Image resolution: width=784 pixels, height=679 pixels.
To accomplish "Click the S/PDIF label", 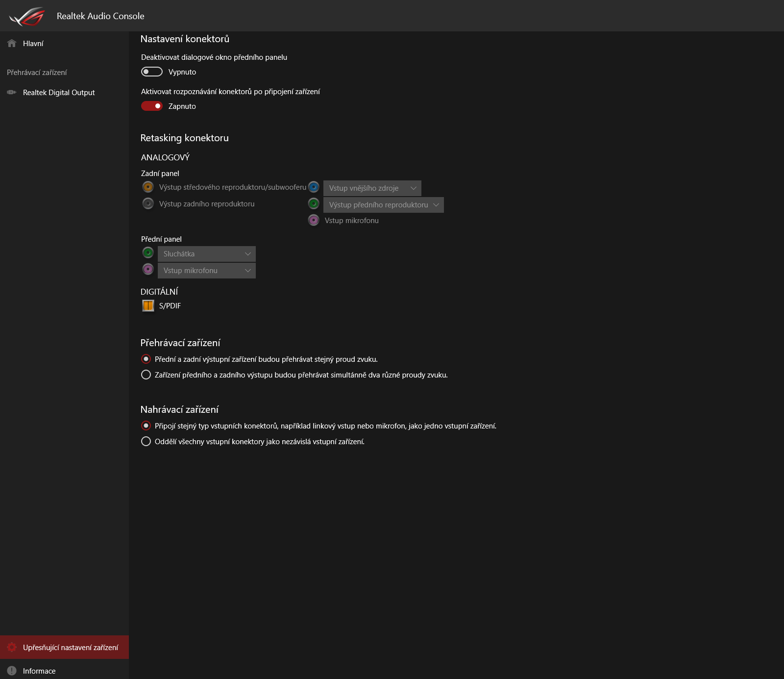I will pyautogui.click(x=170, y=306).
